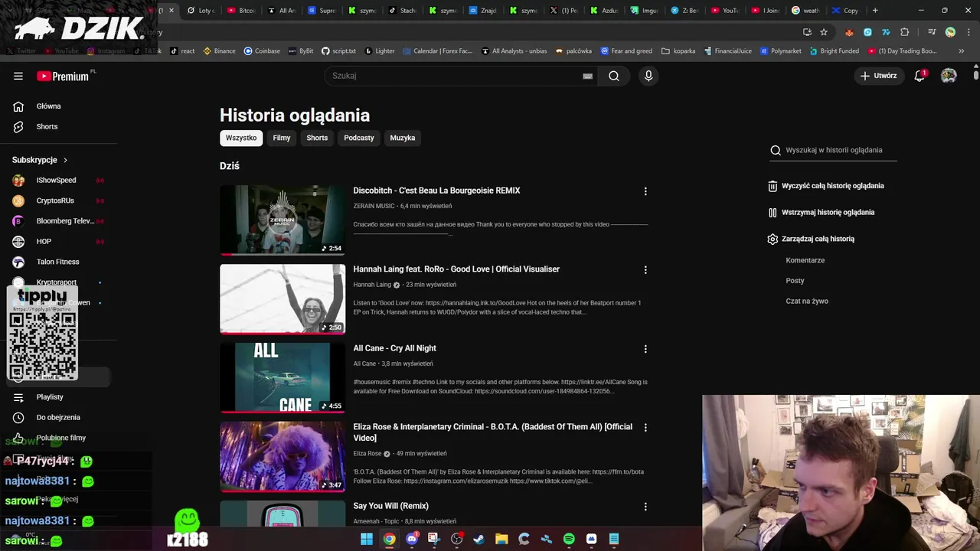Image resolution: width=980 pixels, height=551 pixels.
Task: Select the Filmy filter chip
Action: [282, 138]
